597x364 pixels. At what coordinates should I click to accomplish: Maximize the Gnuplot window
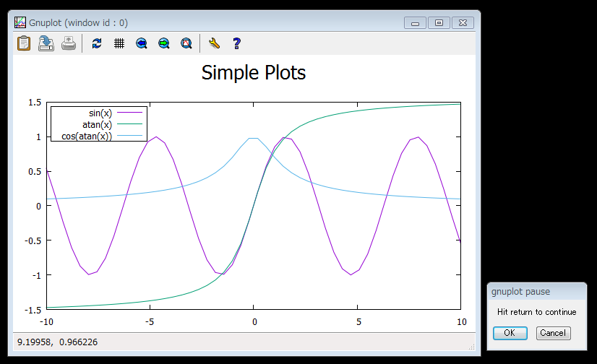click(439, 22)
